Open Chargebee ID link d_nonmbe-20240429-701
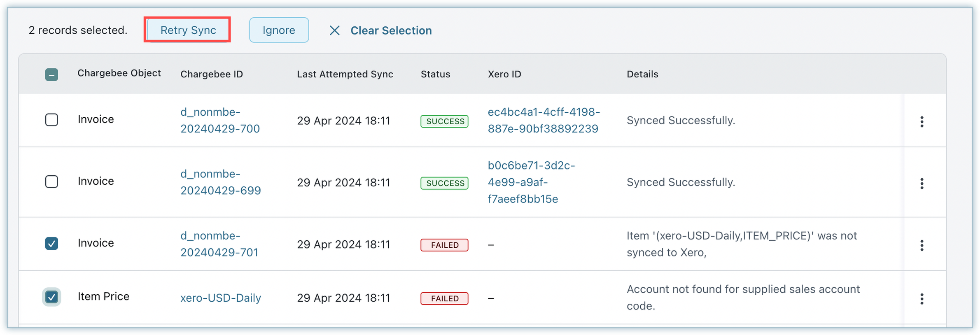The height and width of the screenshot is (335, 980). click(x=219, y=244)
